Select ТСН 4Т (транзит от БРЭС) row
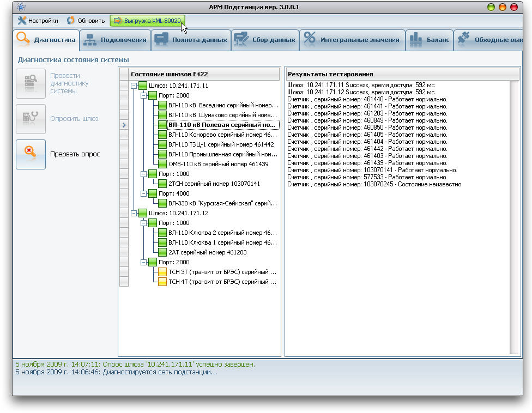This screenshot has width=532, height=413. [222, 282]
